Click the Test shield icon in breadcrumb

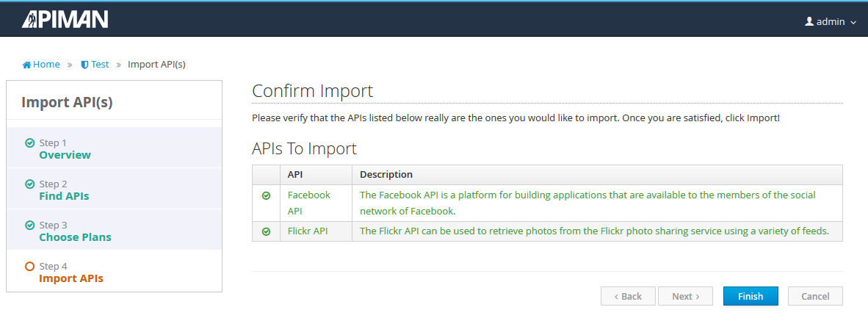pyautogui.click(x=84, y=65)
